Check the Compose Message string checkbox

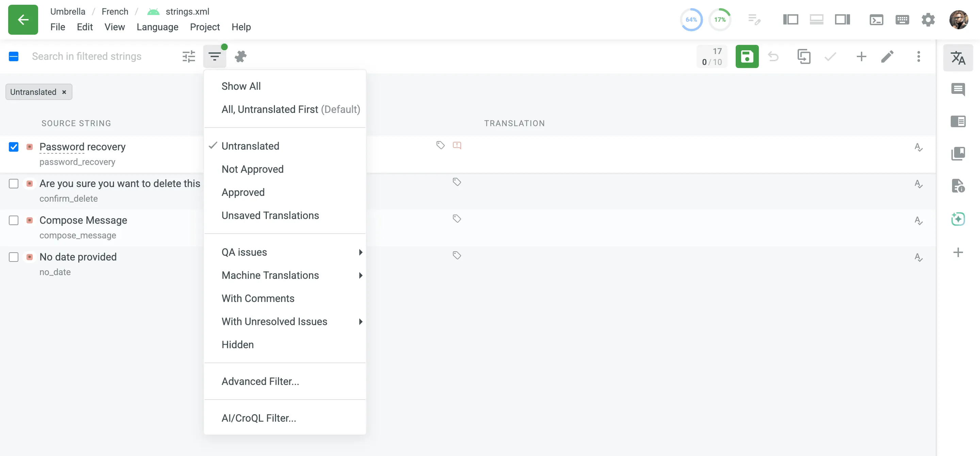14,220
